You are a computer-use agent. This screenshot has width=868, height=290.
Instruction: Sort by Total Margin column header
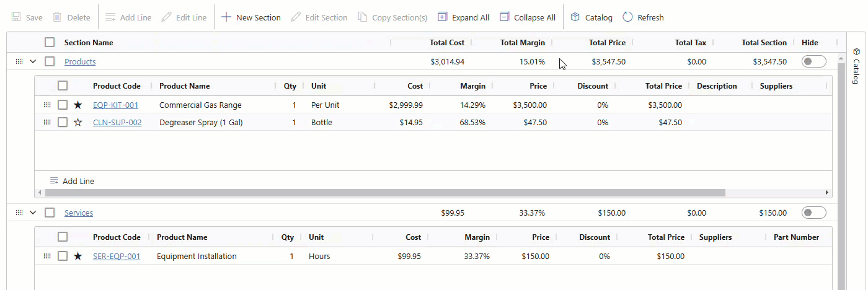pyautogui.click(x=522, y=43)
